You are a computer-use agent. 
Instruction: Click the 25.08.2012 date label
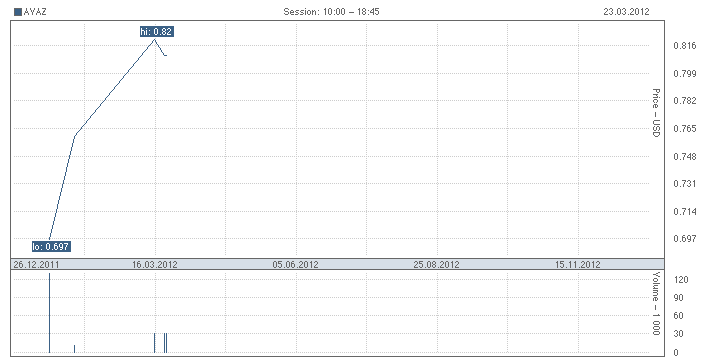click(436, 265)
